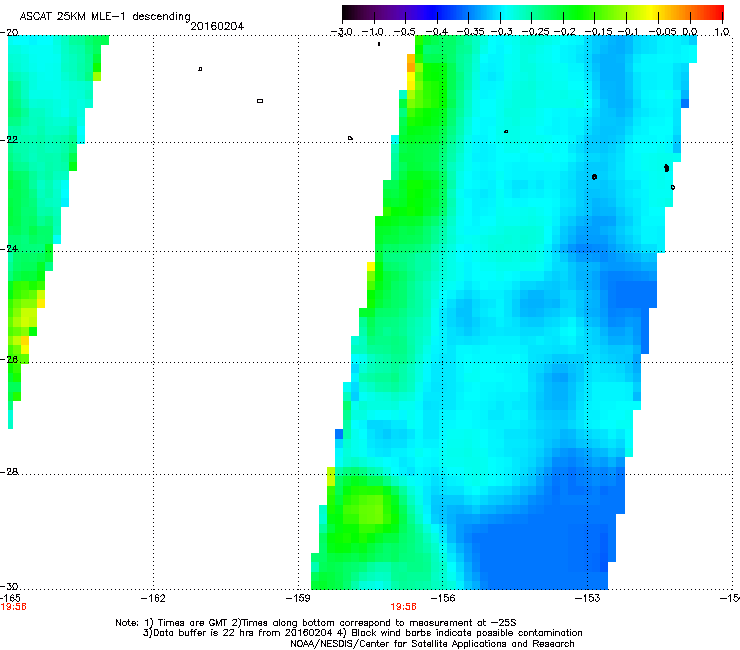Click the '-28' latitude label
The image size is (740, 650).
pyautogui.click(x=9, y=472)
